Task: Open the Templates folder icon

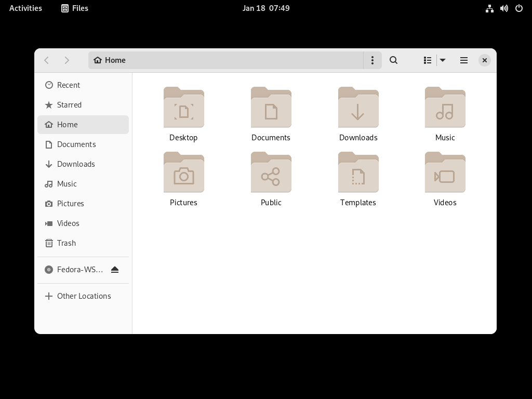Action: coord(358,172)
